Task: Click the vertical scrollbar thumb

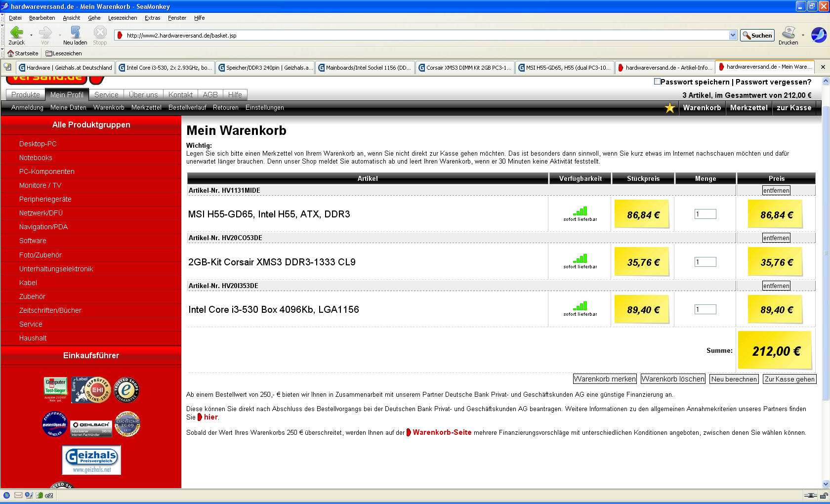Action: 826,253
